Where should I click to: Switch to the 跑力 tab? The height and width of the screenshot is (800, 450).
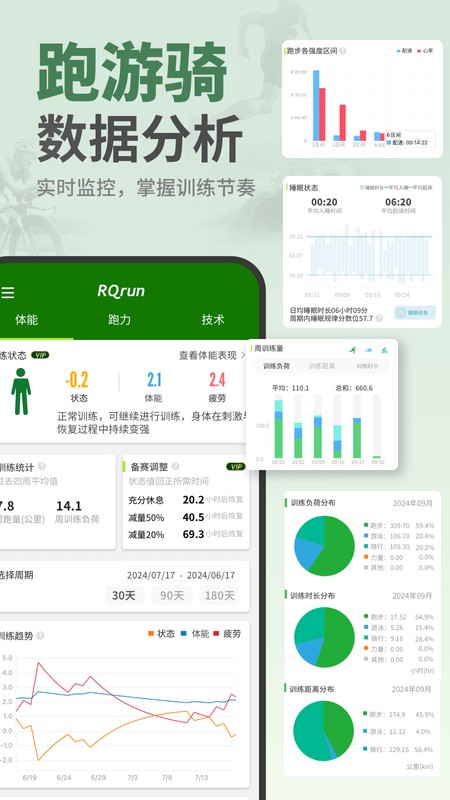119,320
